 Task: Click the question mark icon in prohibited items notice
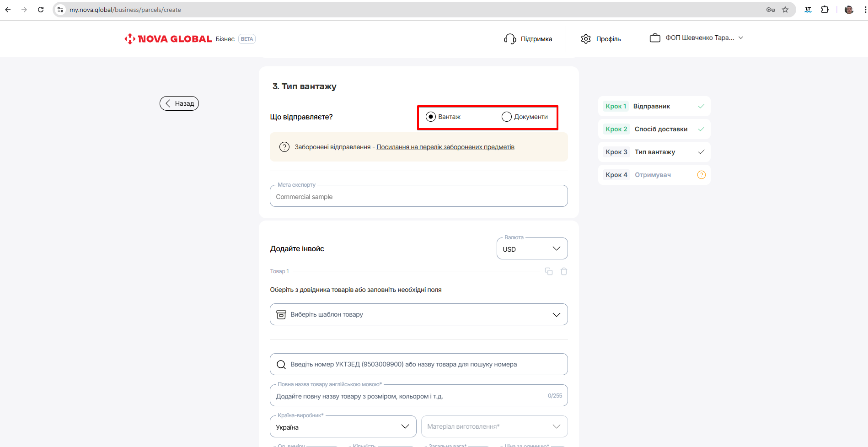coord(284,147)
